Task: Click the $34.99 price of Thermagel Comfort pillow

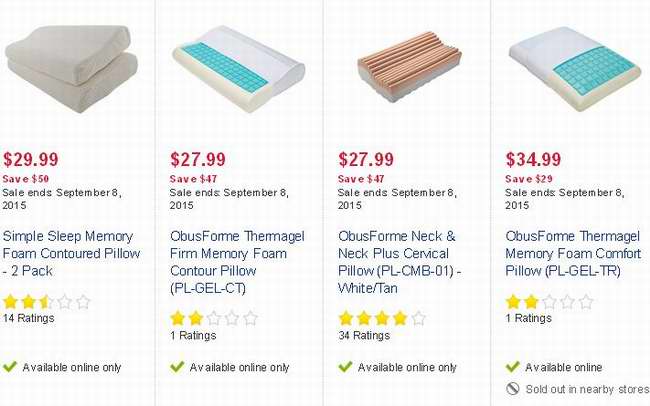Action: point(533,159)
